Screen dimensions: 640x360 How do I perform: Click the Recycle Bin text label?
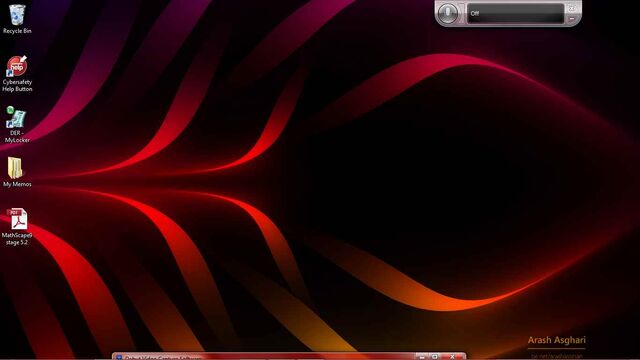pyautogui.click(x=17, y=31)
